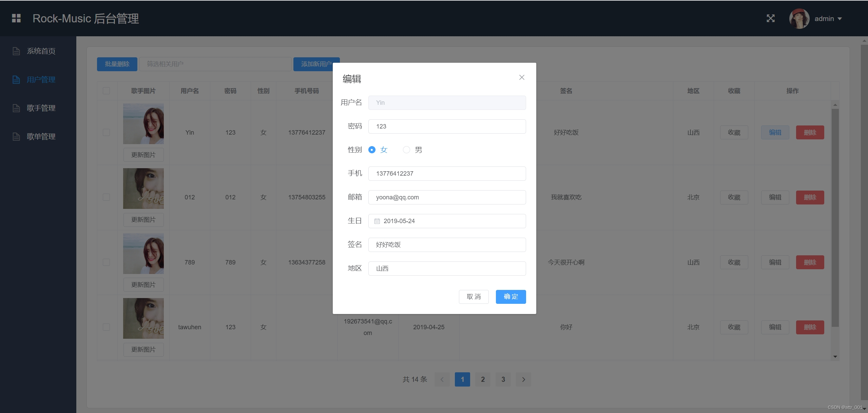Close the 编辑 dialog with the X icon

click(521, 77)
